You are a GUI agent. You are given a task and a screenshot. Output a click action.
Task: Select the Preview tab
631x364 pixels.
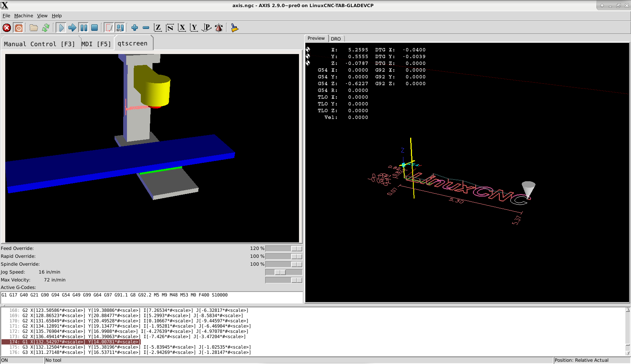click(x=316, y=38)
